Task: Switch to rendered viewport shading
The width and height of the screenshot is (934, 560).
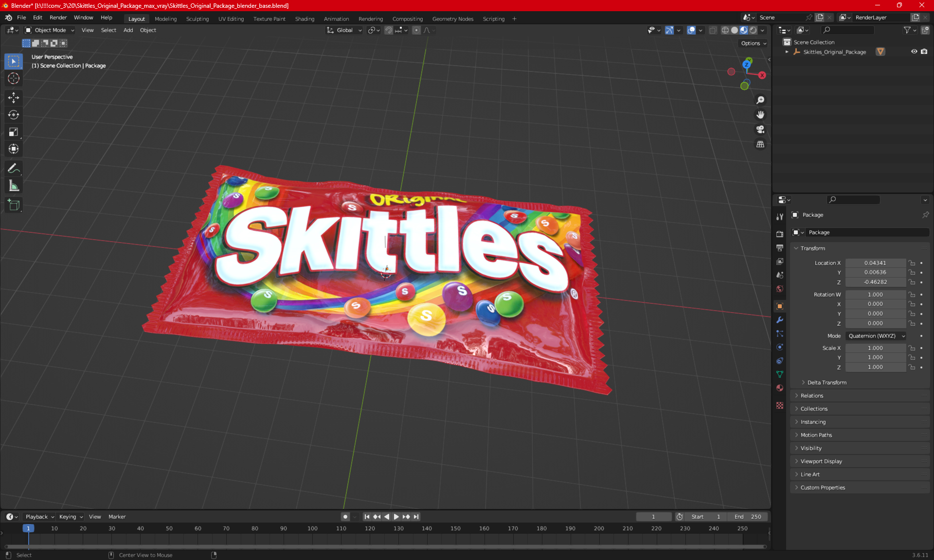Action: [753, 30]
